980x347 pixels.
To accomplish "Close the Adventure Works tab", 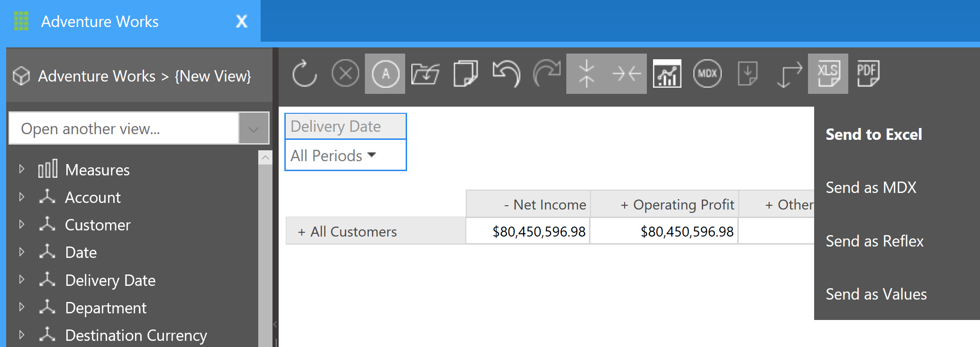I will click(242, 21).
